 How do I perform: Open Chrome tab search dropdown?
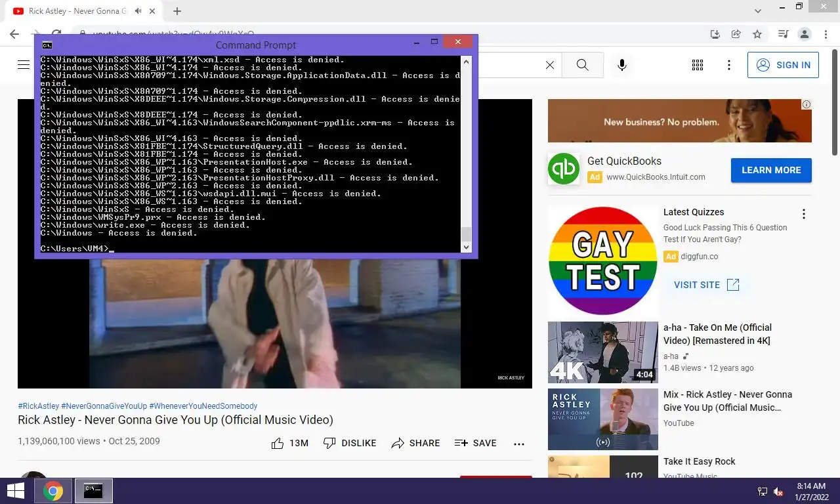point(758,11)
